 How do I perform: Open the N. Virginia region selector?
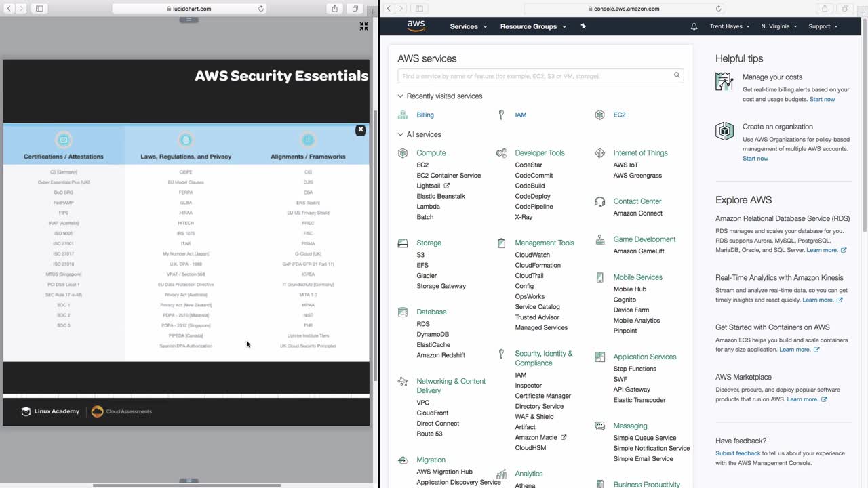point(779,26)
